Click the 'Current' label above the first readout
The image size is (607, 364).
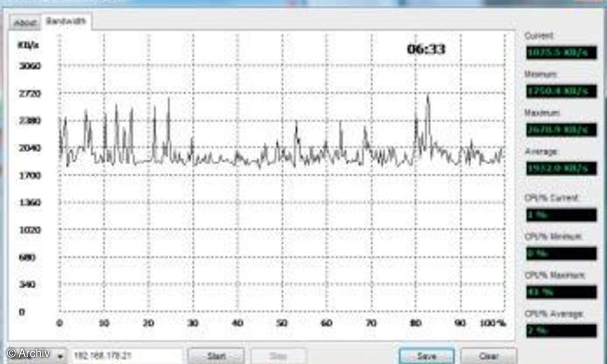point(539,36)
